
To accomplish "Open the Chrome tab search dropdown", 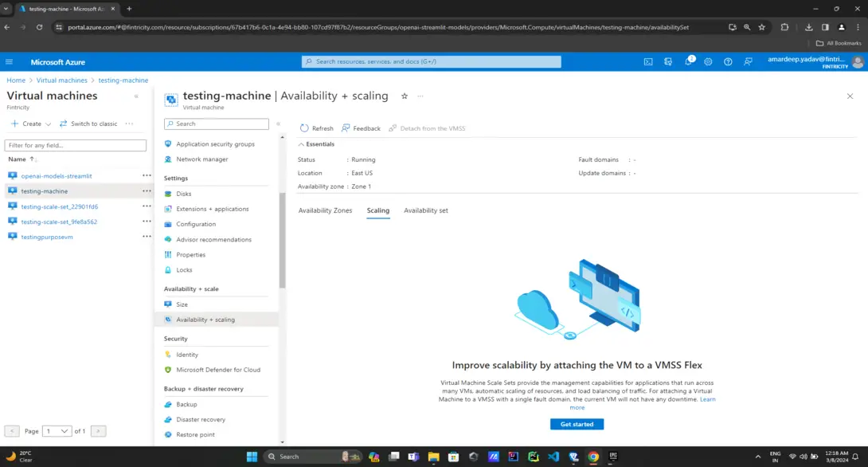I will coord(6,9).
